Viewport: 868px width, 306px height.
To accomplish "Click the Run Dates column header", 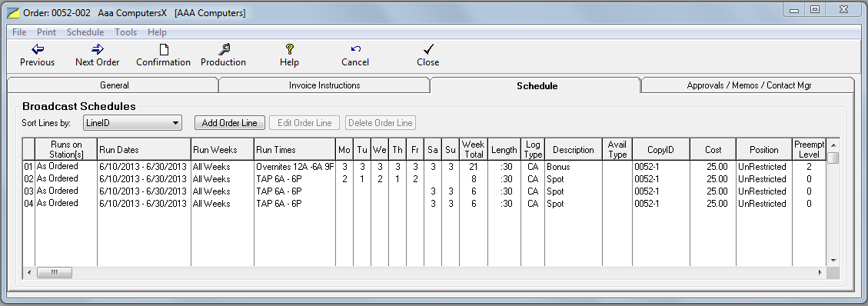I will point(144,149).
